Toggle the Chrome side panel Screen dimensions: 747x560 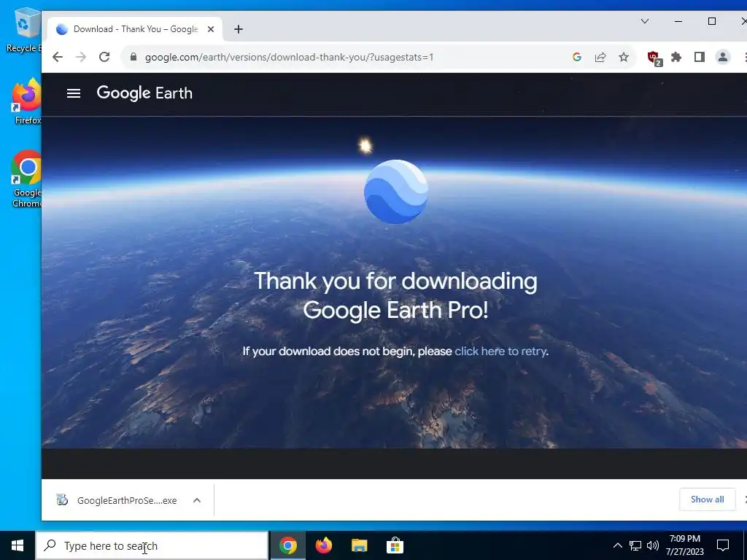pos(700,57)
